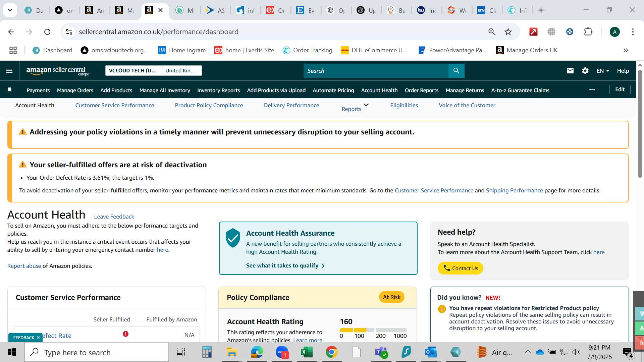Open the Help link in header
The height and width of the screenshot is (362, 644).
tap(623, 71)
